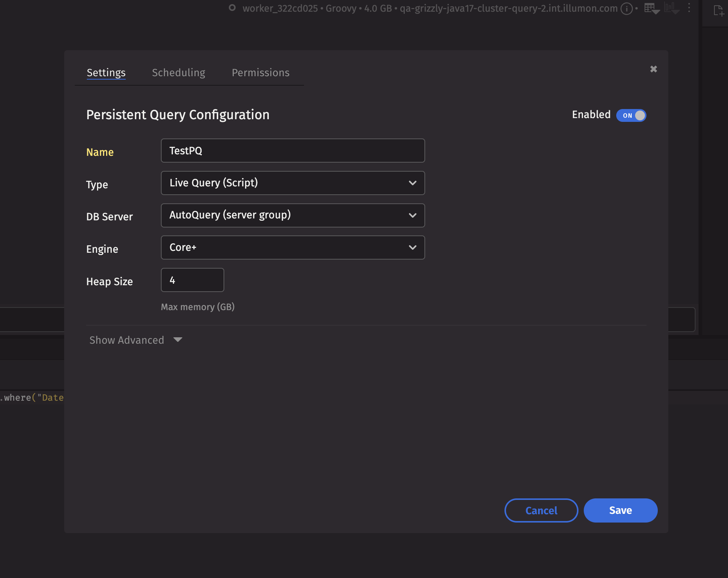This screenshot has width=728, height=578.
Task: Click the new file icon
Action: click(x=718, y=11)
